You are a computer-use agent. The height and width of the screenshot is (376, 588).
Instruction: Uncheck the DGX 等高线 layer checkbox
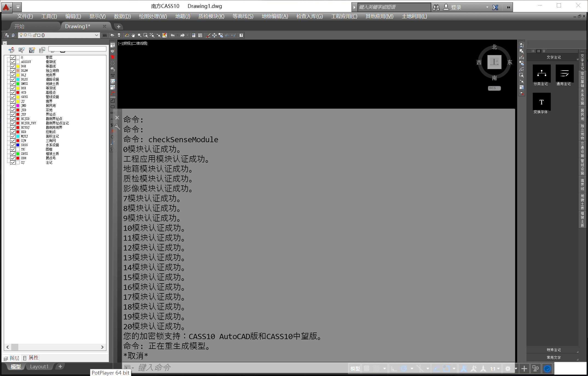[13, 66]
